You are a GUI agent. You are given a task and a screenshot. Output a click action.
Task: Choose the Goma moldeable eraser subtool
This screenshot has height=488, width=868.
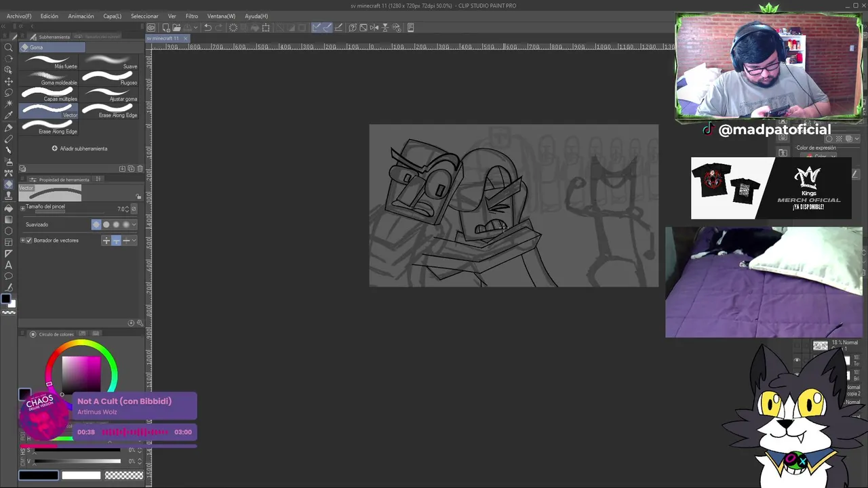point(50,79)
